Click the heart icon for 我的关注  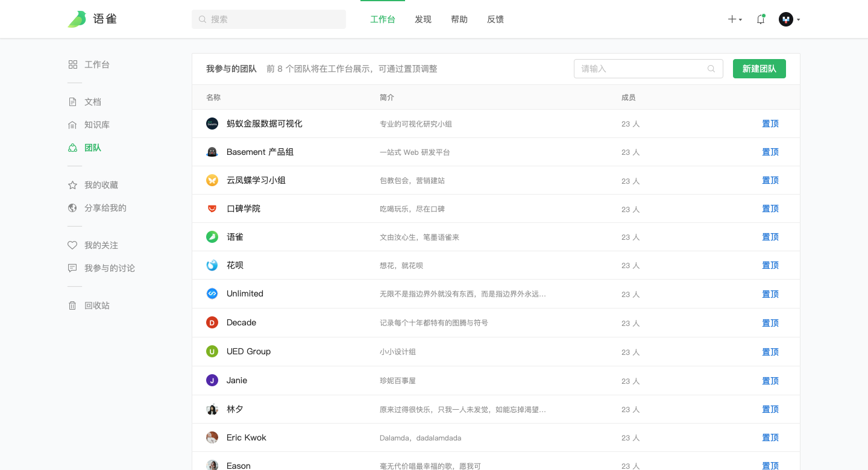coord(72,245)
